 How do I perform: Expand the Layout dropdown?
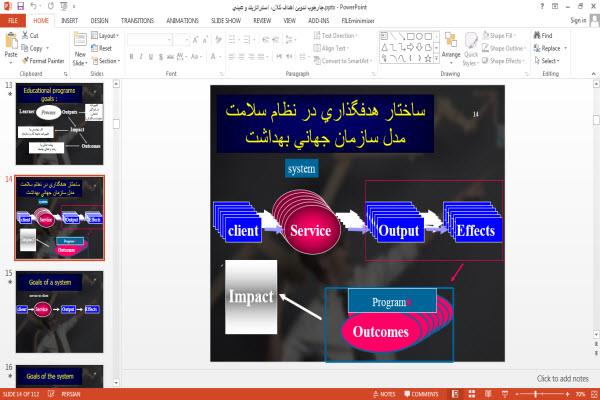tap(105, 36)
